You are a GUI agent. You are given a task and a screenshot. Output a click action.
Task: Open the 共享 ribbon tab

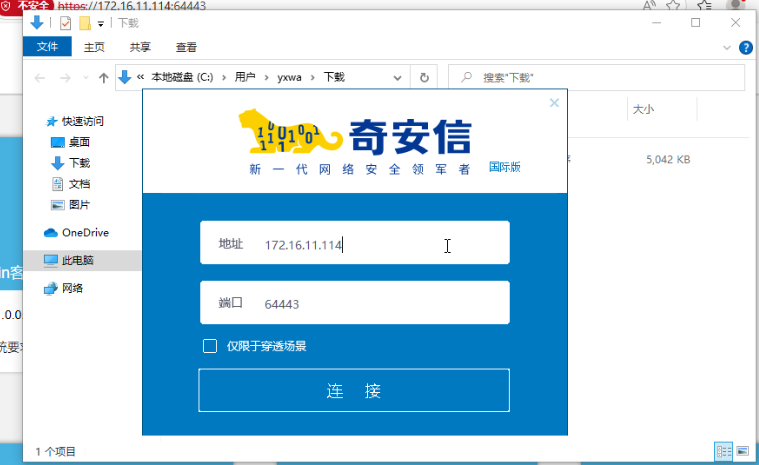tap(140, 47)
